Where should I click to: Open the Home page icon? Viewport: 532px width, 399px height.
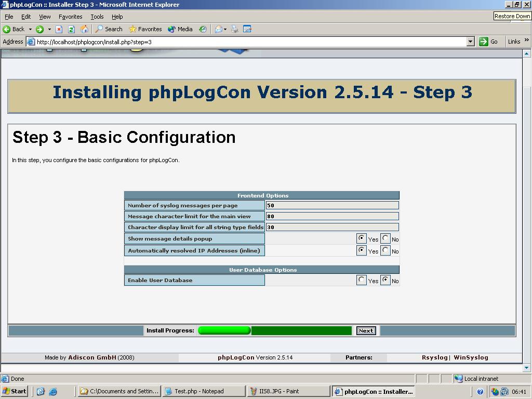coord(84,29)
